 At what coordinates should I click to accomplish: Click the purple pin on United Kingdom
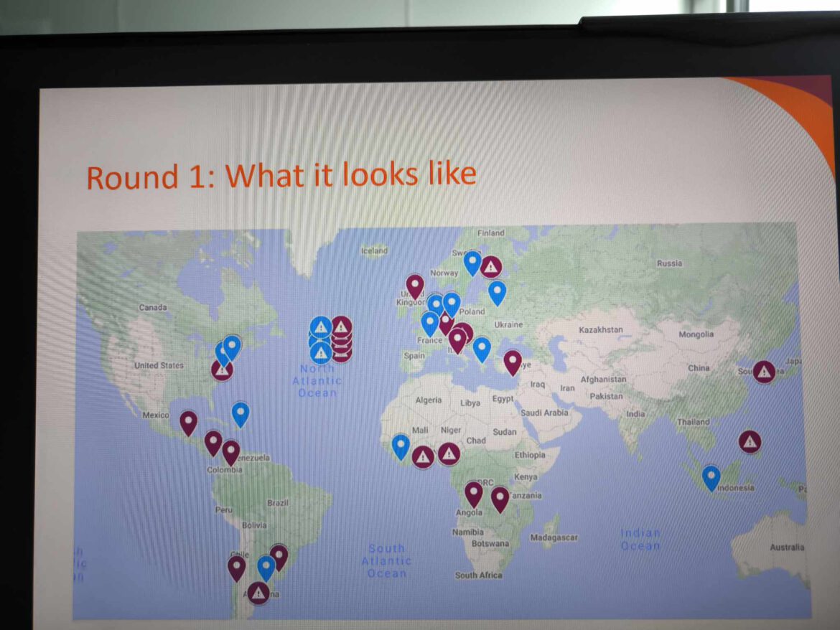click(x=415, y=286)
